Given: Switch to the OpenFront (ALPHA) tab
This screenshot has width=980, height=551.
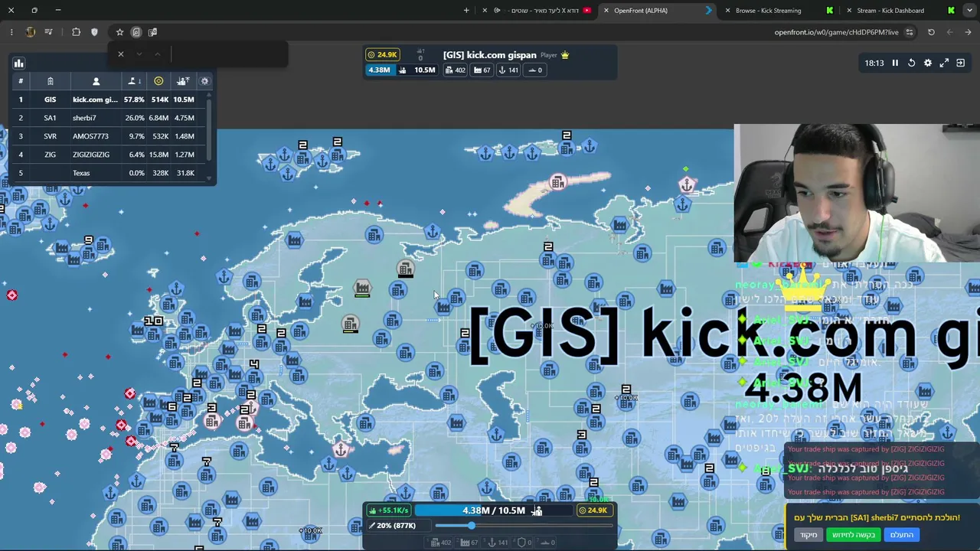Looking at the screenshot, I should point(658,11).
